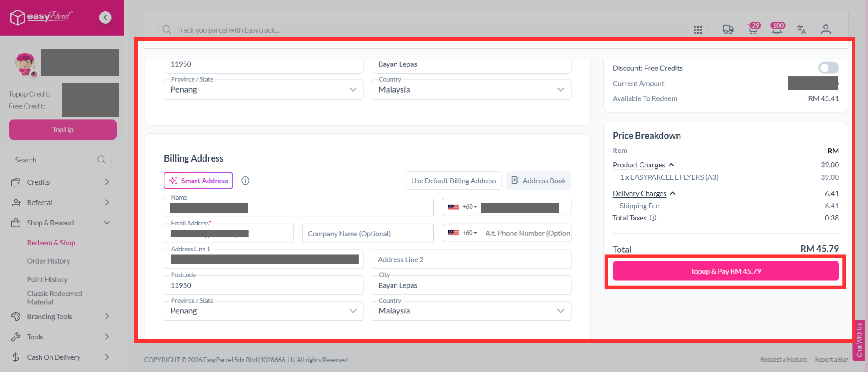This screenshot has width=868, height=372.
Task: Open Redeem & Shop page
Action: pyautogui.click(x=51, y=243)
